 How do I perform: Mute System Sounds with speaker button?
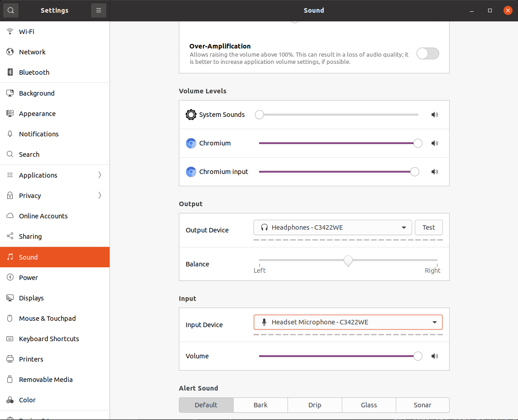434,115
